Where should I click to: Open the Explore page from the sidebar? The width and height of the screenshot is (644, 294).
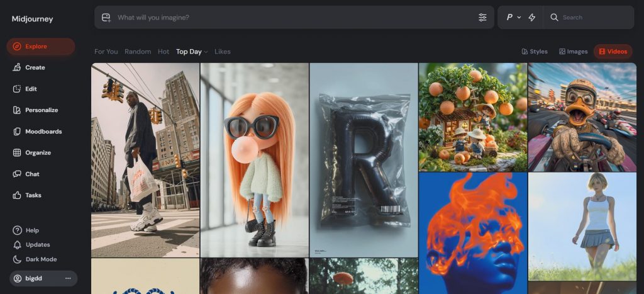coord(41,47)
